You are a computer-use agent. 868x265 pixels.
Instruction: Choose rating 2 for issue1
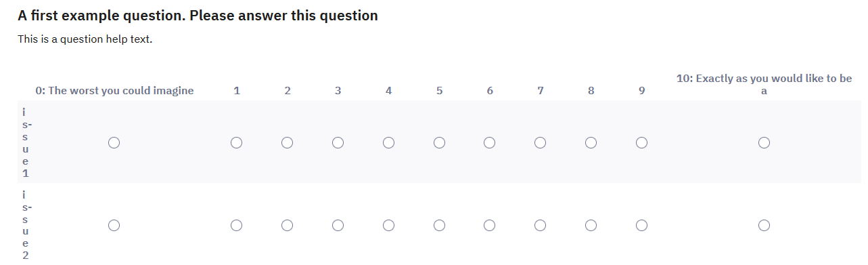coord(287,142)
